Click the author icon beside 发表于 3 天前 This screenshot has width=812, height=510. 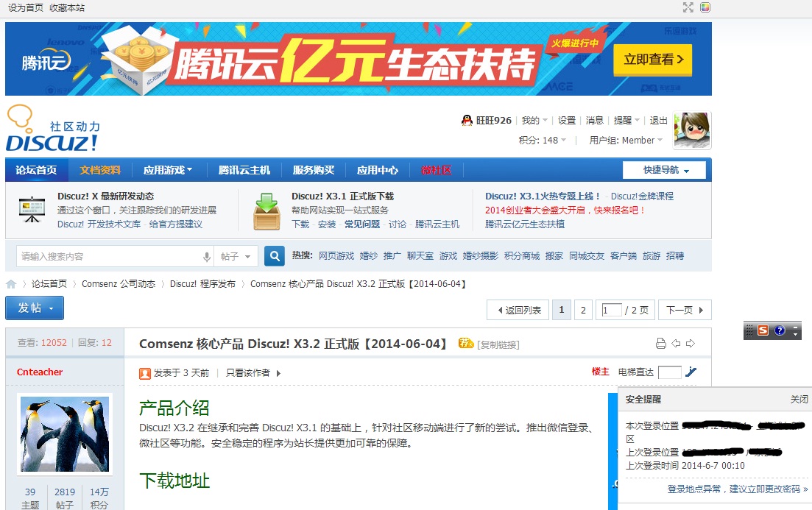coord(145,373)
